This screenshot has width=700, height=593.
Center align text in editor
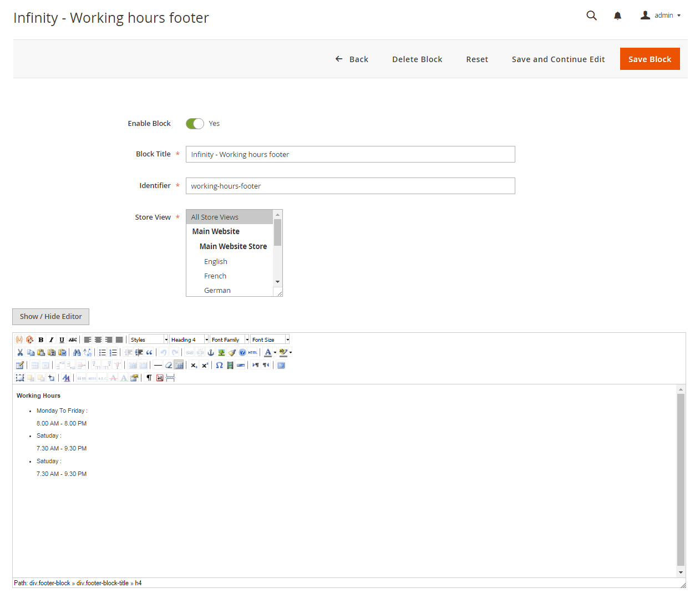tap(98, 339)
